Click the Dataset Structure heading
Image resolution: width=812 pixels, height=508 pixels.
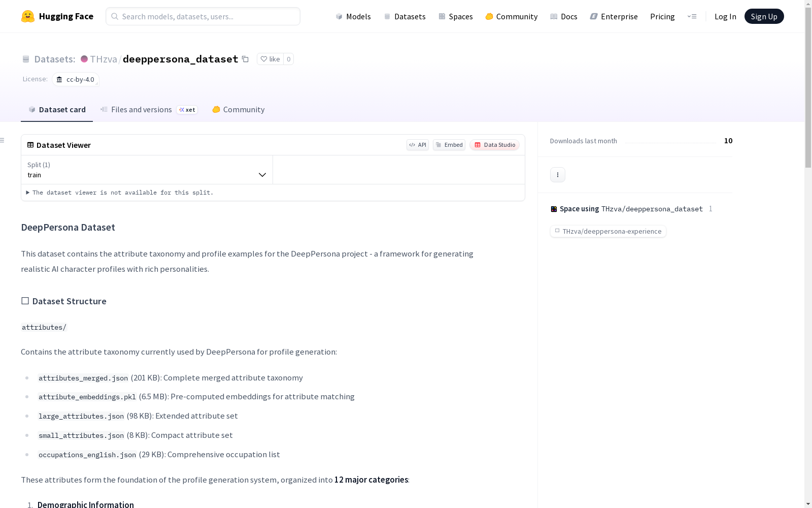pos(64,301)
